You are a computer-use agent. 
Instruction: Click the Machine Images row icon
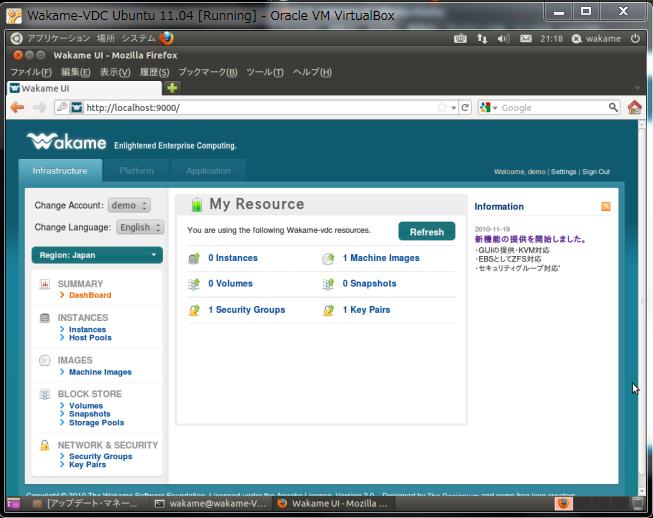[x=328, y=258]
